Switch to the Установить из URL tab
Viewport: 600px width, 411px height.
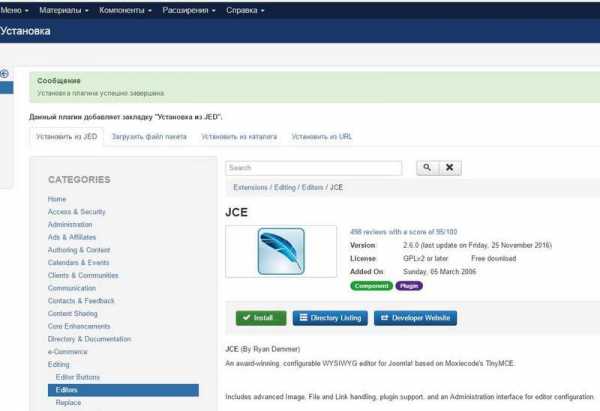pyautogui.click(x=321, y=137)
